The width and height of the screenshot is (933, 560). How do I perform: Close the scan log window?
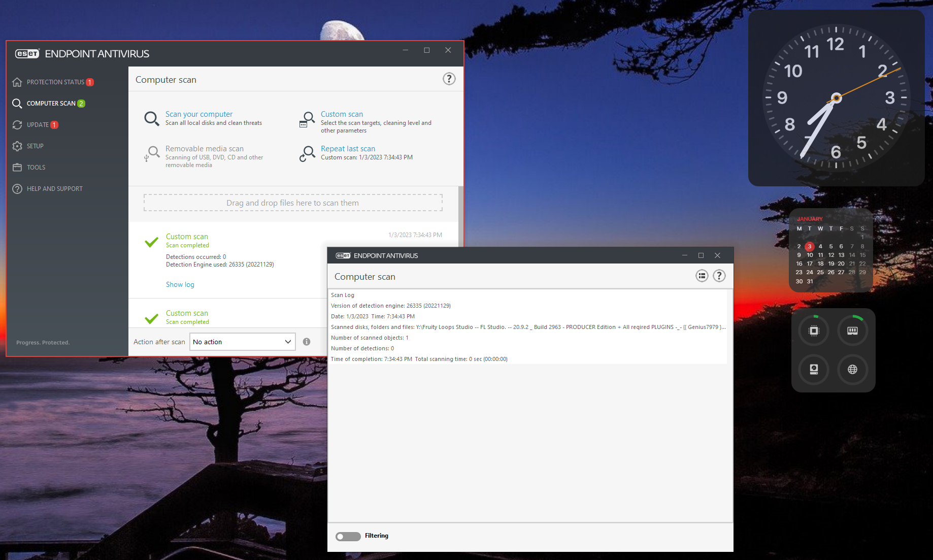717,255
